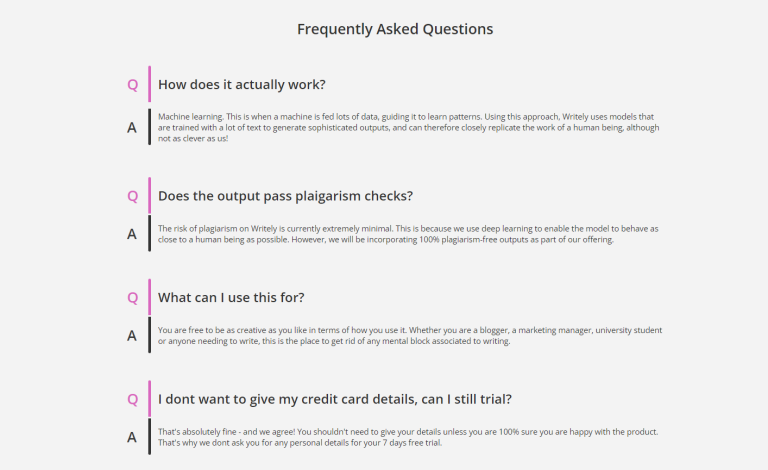
Task: Expand the credit card details trial question
Action: (335, 399)
